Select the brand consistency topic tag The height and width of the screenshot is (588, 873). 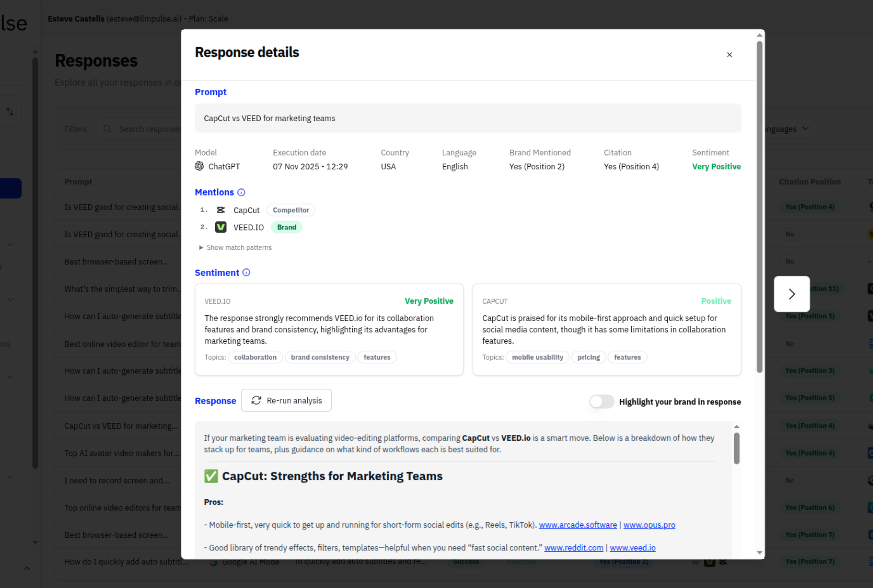click(320, 357)
